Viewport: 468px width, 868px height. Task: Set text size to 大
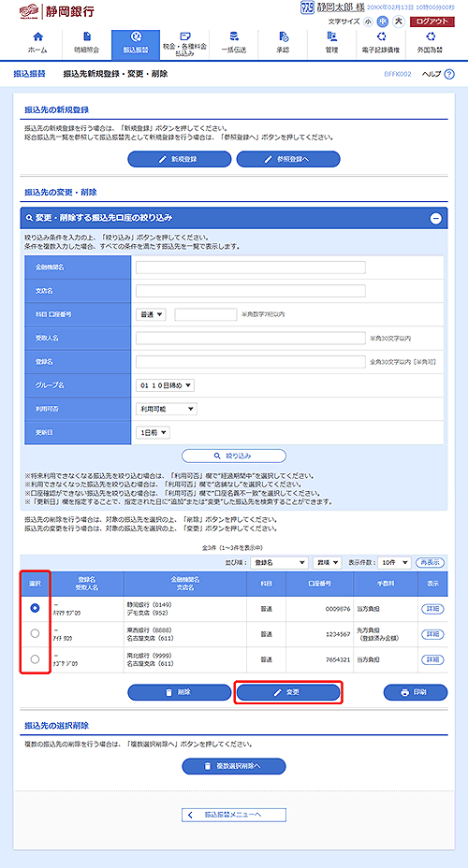click(x=398, y=22)
